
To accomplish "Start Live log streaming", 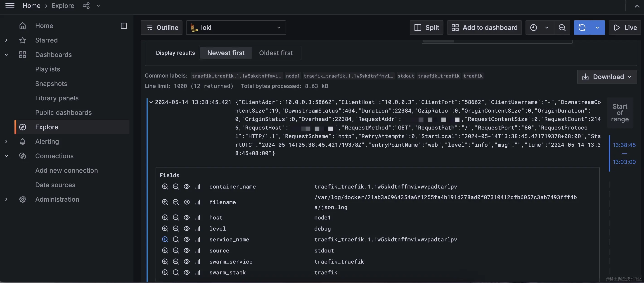I will (x=625, y=28).
